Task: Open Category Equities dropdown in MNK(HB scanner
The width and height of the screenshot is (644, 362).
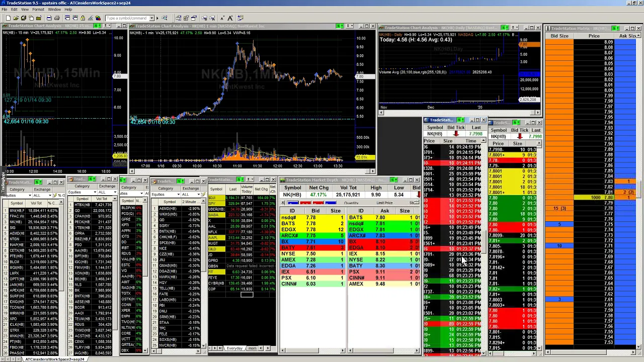Action: coord(29,195)
